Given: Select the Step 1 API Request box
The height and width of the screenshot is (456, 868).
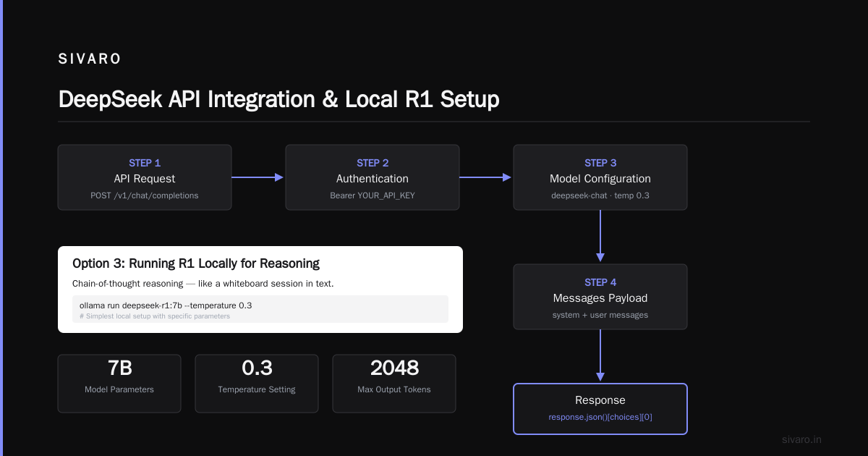Looking at the screenshot, I should point(145,177).
